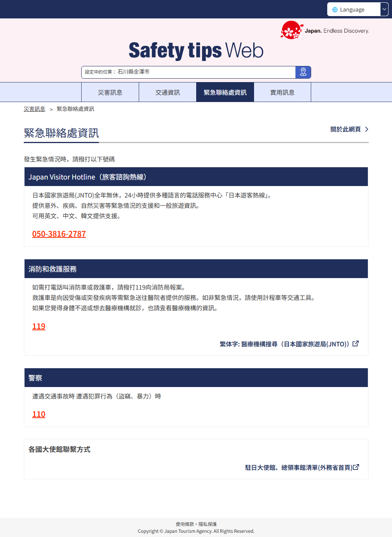Open the 使用條款・隱私保護 footer link
Image resolution: width=392 pixels, height=537 pixels.
coord(196,524)
